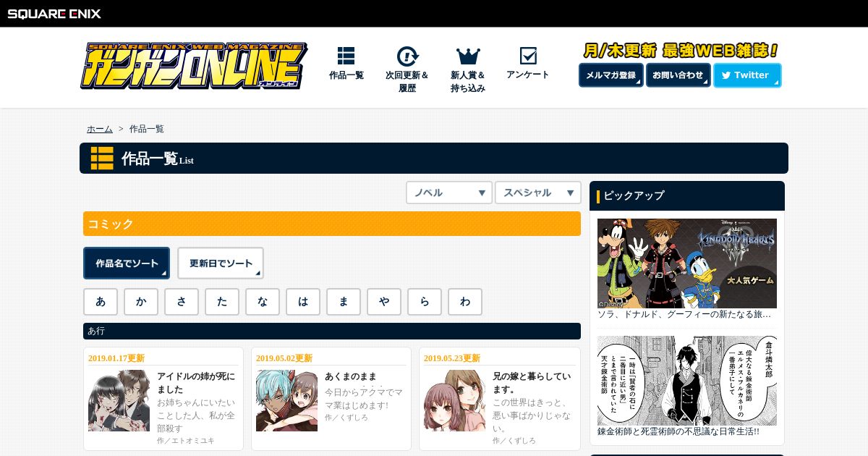Open the Twitter button
This screenshot has height=456, width=868.
point(747,75)
